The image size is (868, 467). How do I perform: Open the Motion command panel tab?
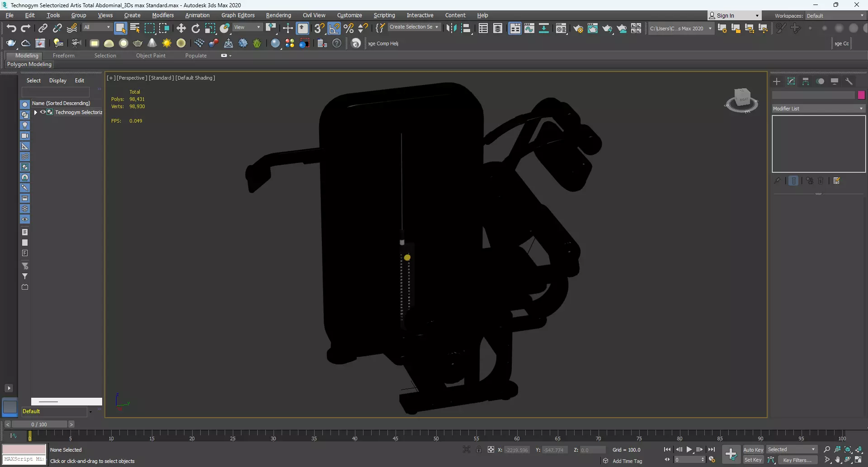point(820,81)
